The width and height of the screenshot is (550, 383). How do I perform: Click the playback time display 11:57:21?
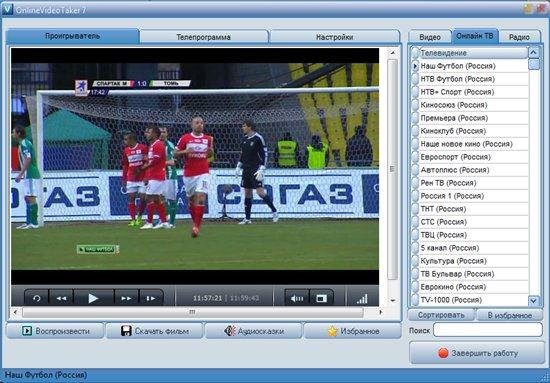[208, 298]
